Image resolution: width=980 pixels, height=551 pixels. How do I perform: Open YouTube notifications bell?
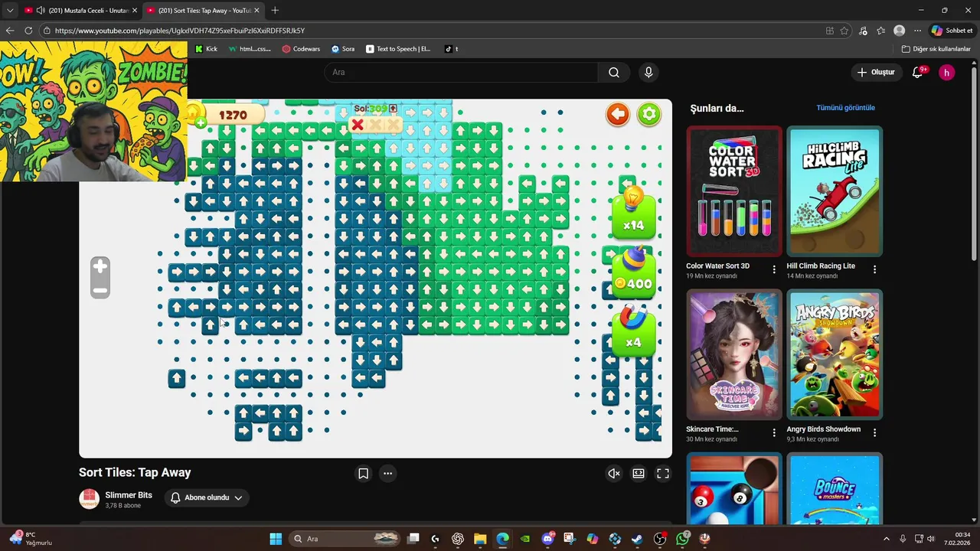917,72
